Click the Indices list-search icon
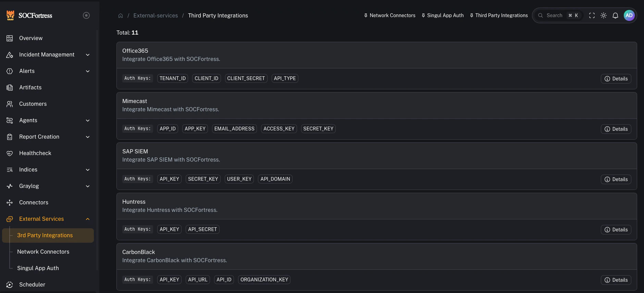This screenshot has height=293, width=644. [10, 170]
